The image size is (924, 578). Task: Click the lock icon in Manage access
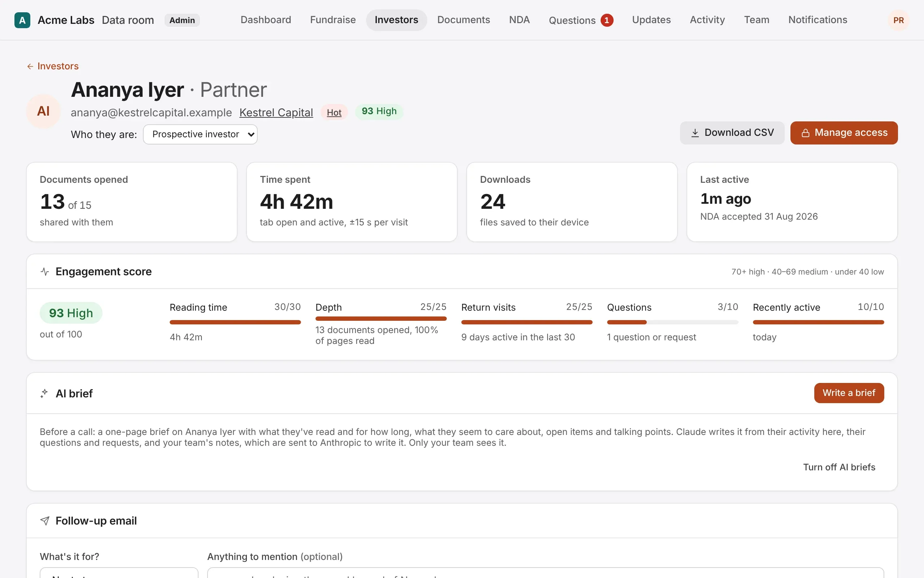tap(805, 133)
